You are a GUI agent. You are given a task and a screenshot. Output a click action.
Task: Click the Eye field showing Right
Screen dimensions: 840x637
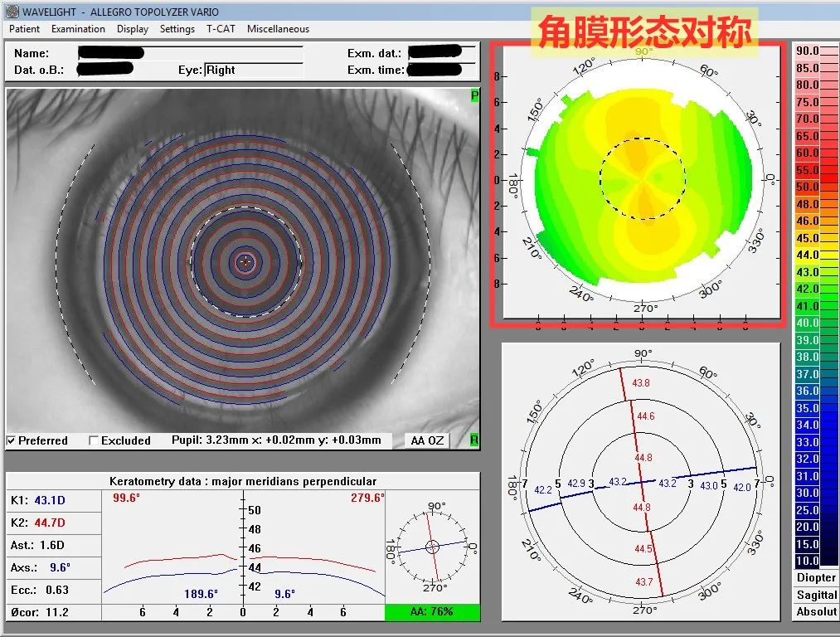pyautogui.click(x=254, y=70)
